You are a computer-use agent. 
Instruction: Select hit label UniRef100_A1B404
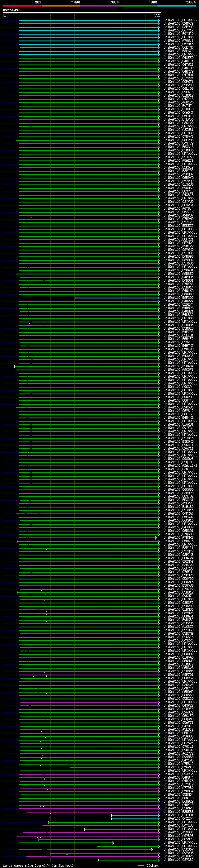point(178,366)
